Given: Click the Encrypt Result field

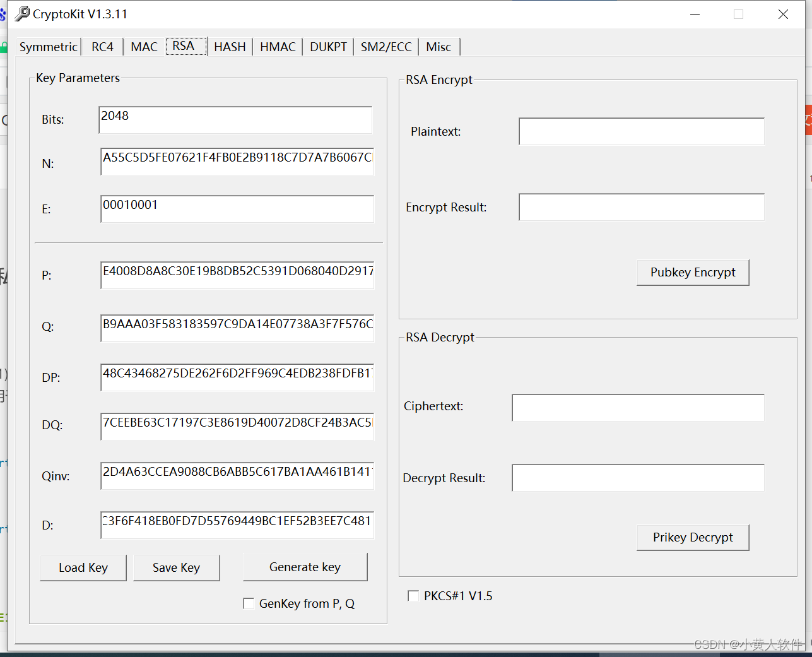Looking at the screenshot, I should [x=642, y=207].
